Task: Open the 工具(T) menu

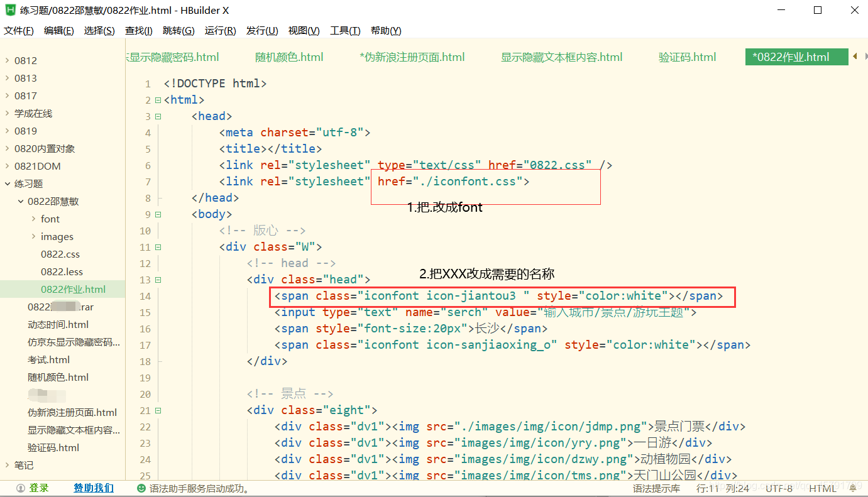Action: 345,31
